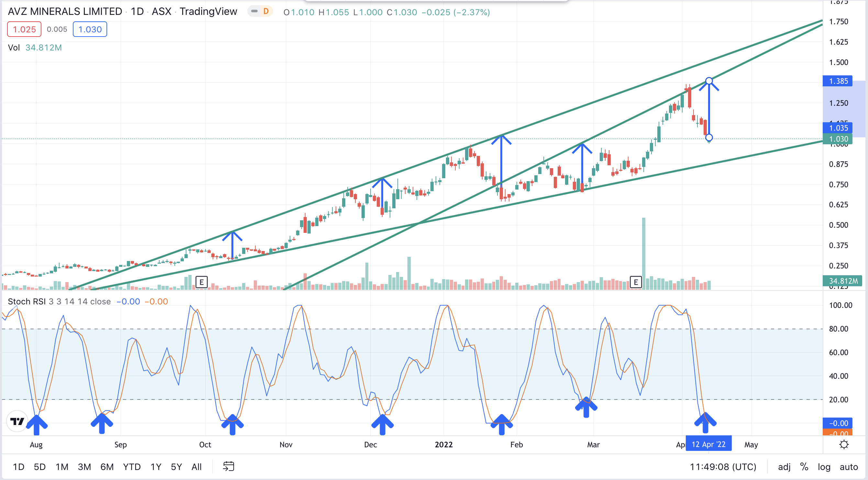Enable the auto scale option

849,466
